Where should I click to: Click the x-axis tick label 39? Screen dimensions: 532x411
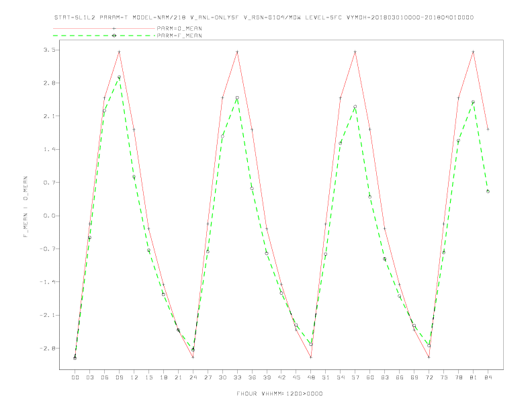267,377
